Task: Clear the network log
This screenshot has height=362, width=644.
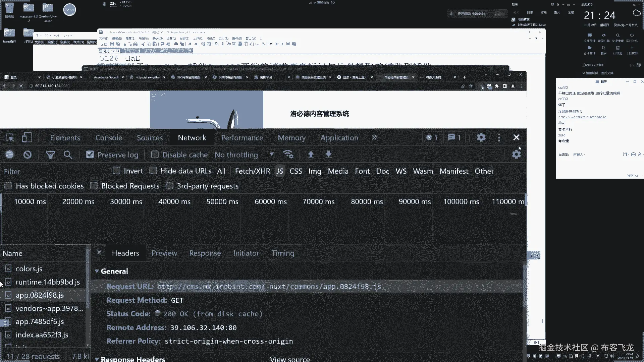Action: pyautogui.click(x=28, y=155)
